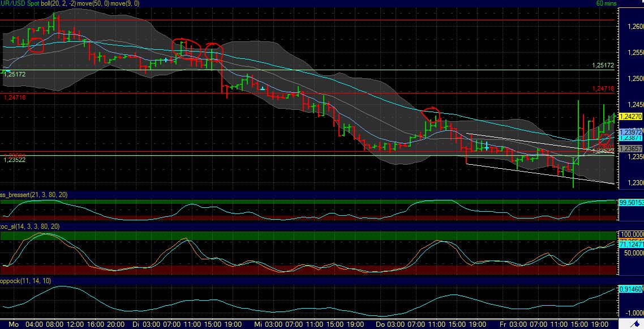This screenshot has width=644, height=329.
Task: Click the 1,255 price axis label
Action: pos(636,53)
